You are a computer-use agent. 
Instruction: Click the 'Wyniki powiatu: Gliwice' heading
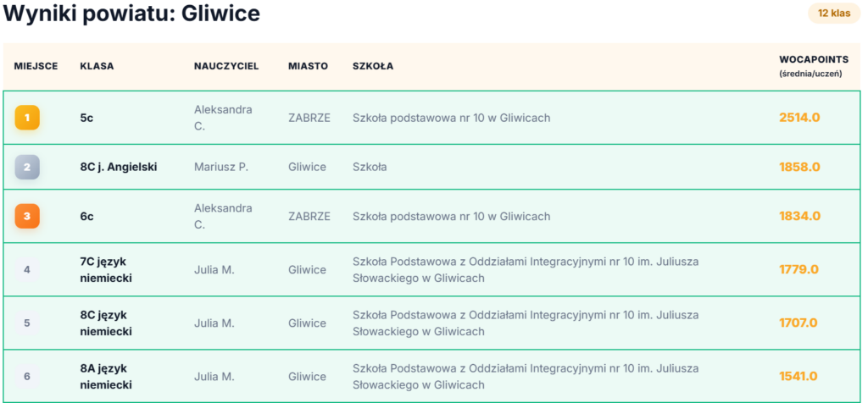pos(131,14)
